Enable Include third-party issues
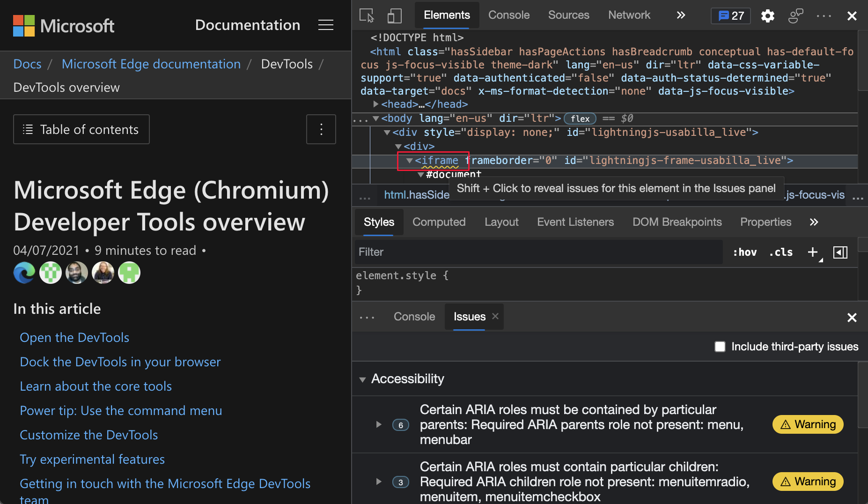The height and width of the screenshot is (504, 868). click(x=720, y=347)
